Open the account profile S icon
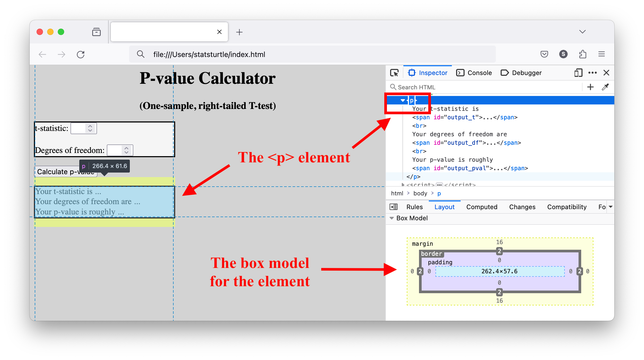The height and width of the screenshot is (360, 644). coord(563,54)
